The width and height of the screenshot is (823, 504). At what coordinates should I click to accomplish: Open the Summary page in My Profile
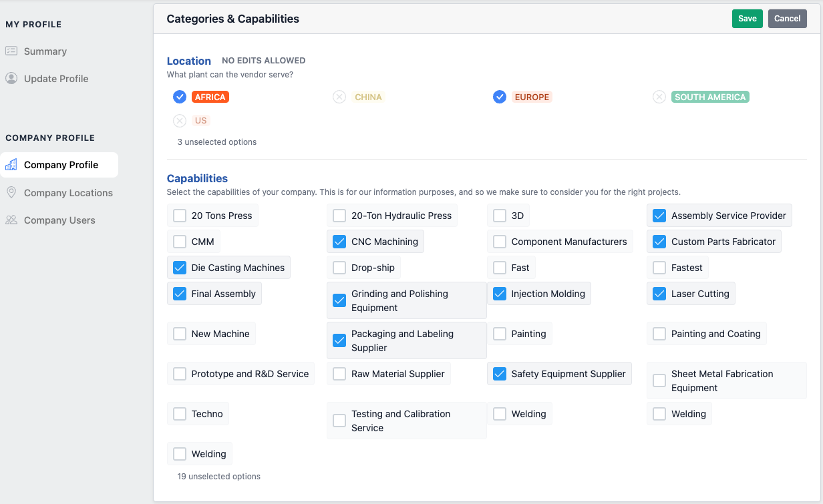45,51
